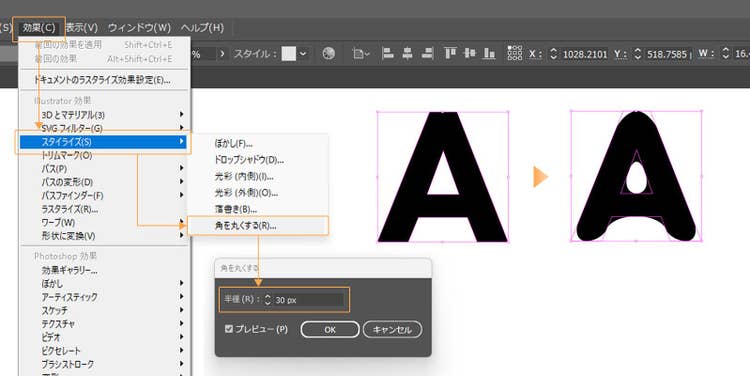The height and width of the screenshot is (376, 750).
Task: Click the reference point grid icon
Action: pos(515,53)
